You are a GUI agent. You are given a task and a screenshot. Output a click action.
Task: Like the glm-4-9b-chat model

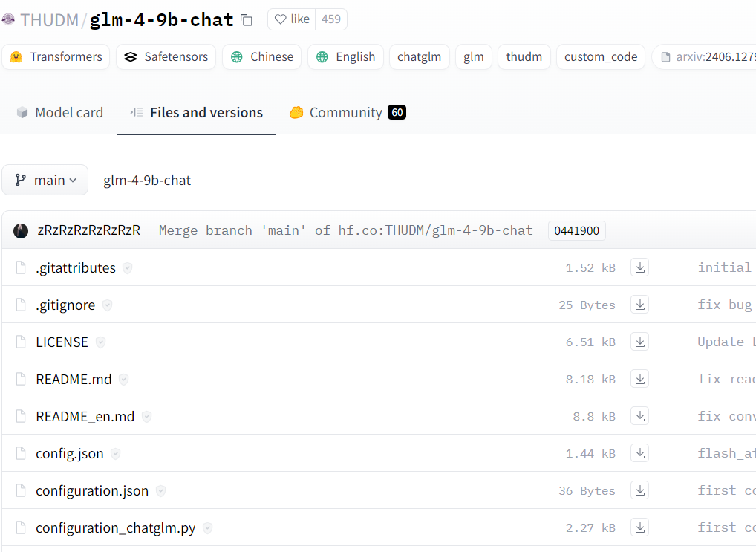pyautogui.click(x=292, y=19)
